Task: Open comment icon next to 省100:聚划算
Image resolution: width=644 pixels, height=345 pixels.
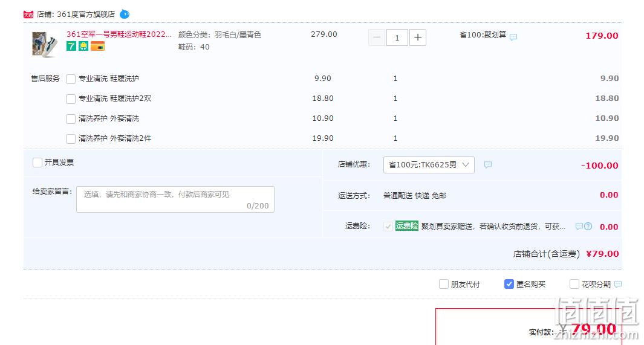Action: pos(513,37)
